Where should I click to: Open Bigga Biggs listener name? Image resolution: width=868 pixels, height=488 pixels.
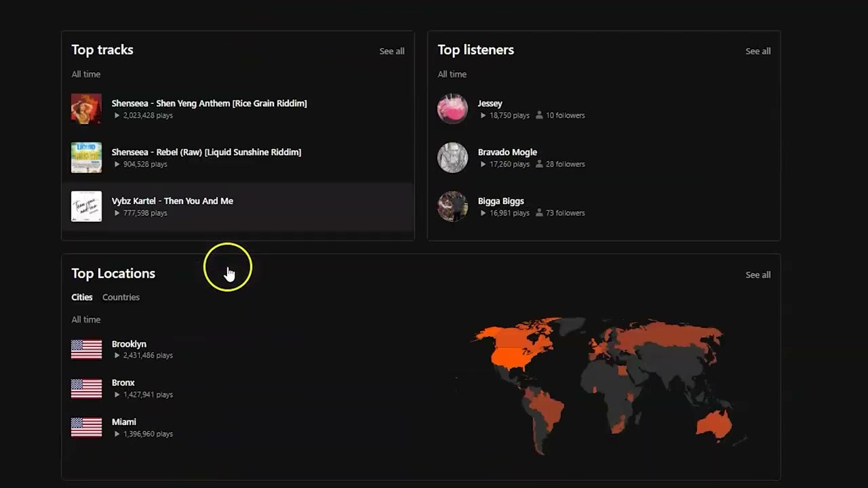pyautogui.click(x=500, y=201)
